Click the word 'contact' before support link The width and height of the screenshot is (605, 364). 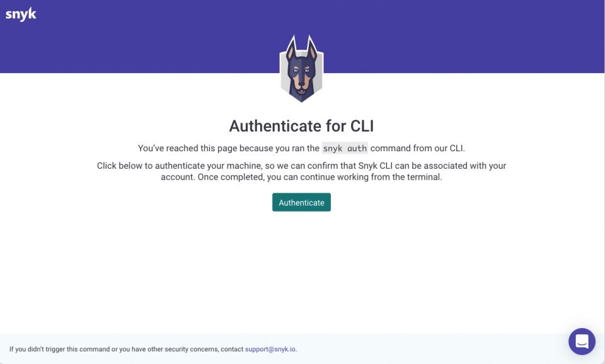coord(232,349)
